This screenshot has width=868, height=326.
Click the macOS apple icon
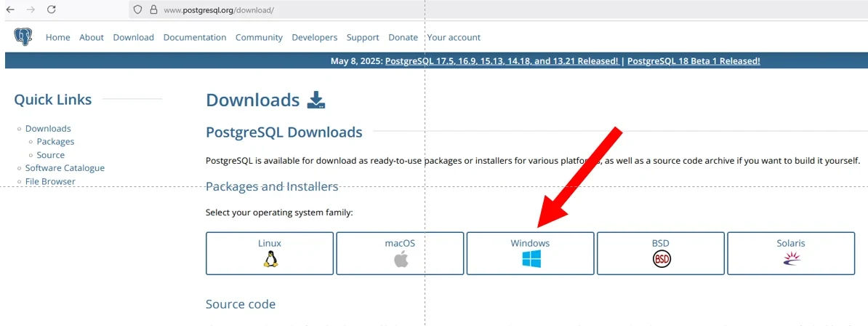pos(401,259)
